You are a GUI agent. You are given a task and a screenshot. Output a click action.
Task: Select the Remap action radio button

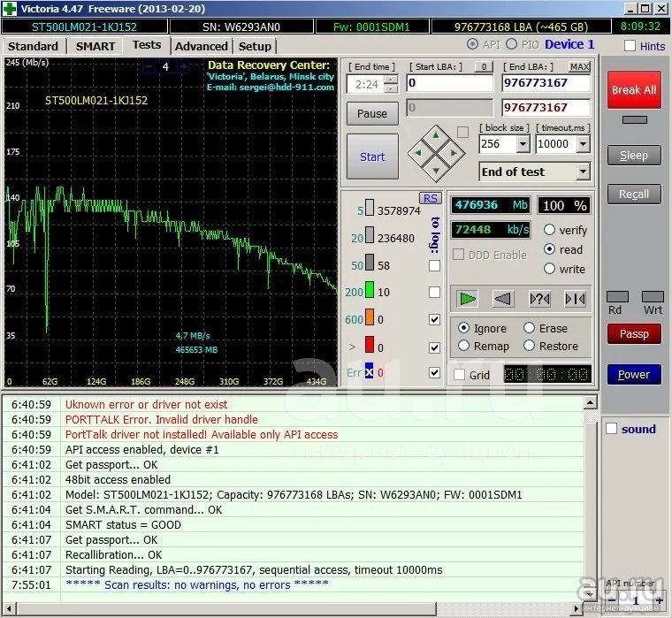[x=463, y=346]
